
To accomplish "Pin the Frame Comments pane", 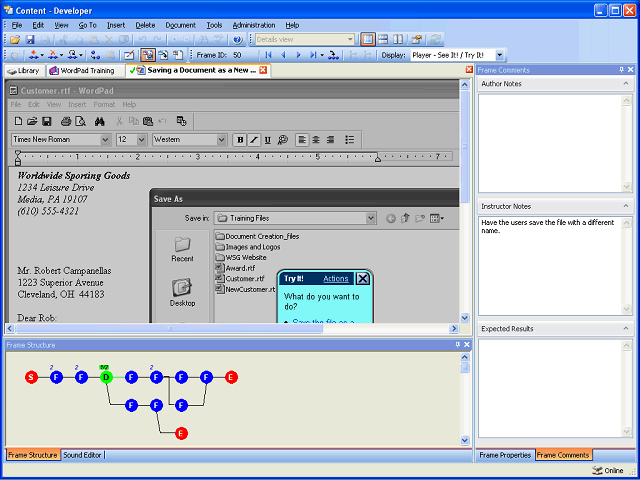I will tap(622, 70).
